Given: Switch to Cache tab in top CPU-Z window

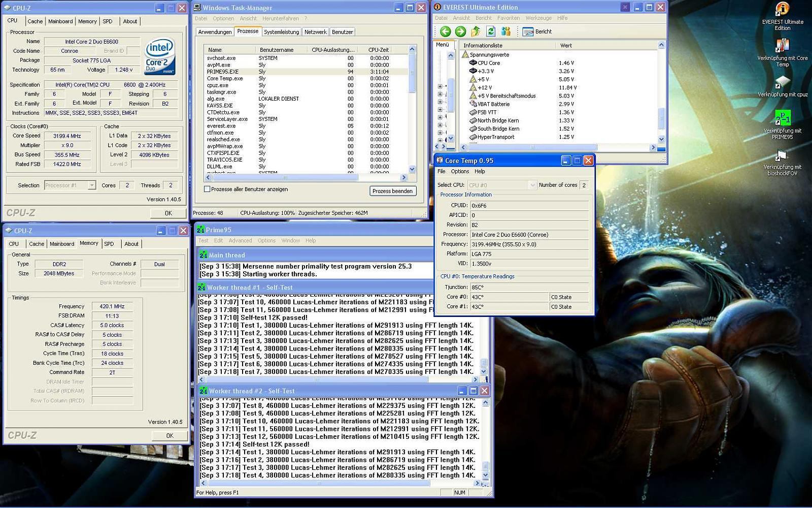Looking at the screenshot, I should (35, 21).
